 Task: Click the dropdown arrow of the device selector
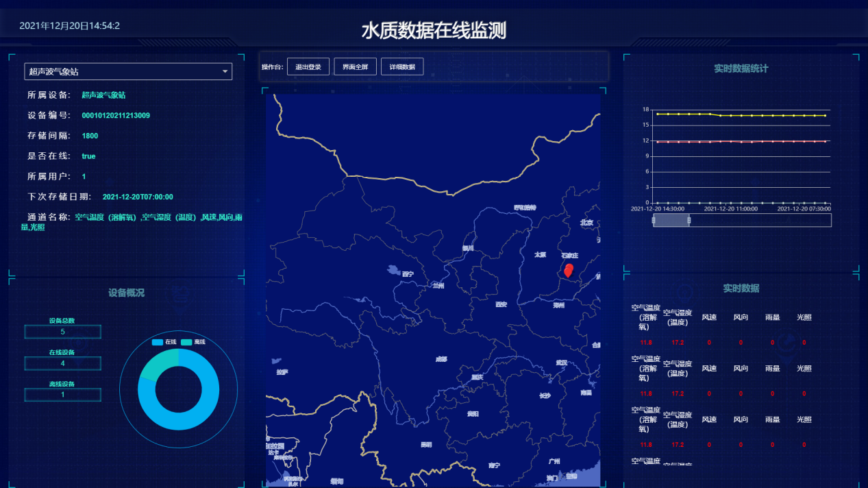[x=225, y=71]
